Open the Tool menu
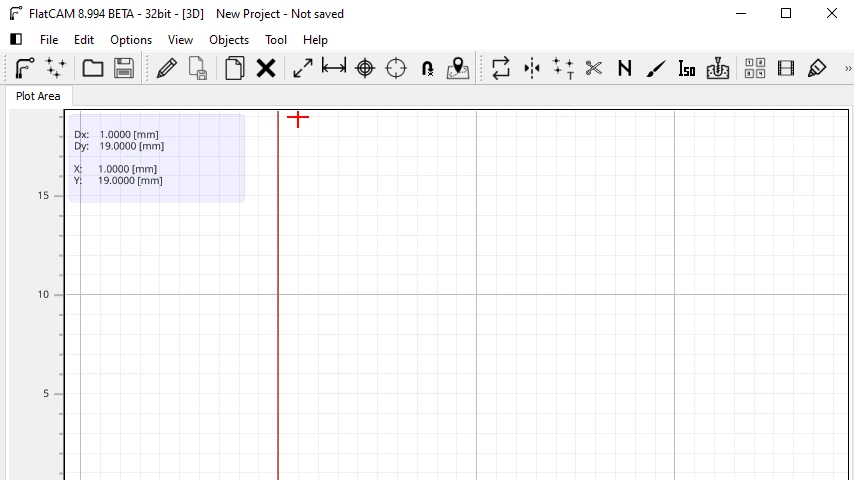The width and height of the screenshot is (854, 480). coord(276,40)
